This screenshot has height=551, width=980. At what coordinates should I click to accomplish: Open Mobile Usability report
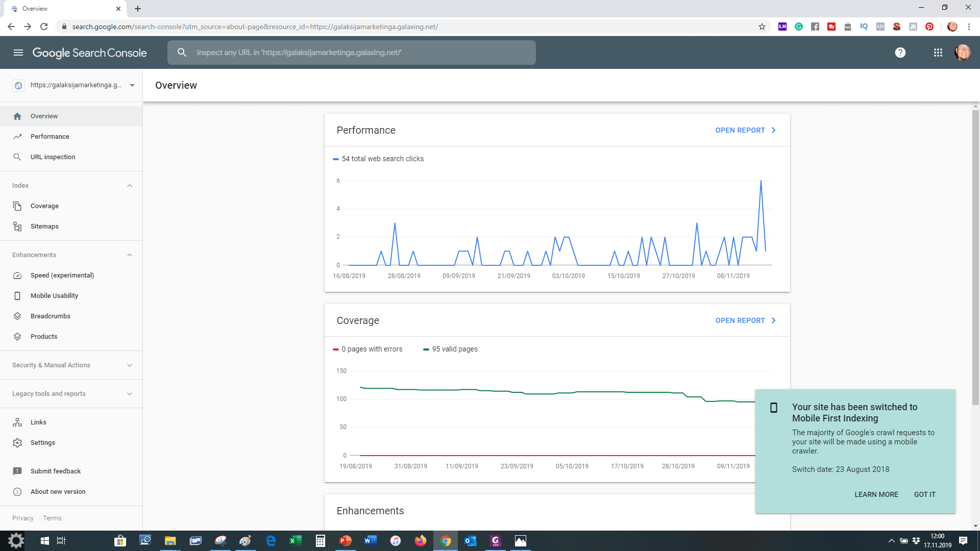[54, 296]
